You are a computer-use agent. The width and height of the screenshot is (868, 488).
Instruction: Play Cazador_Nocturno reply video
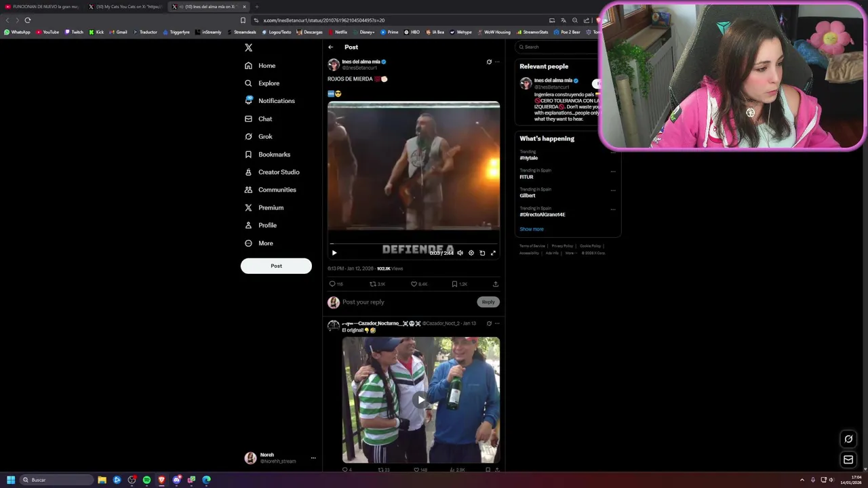(x=421, y=400)
